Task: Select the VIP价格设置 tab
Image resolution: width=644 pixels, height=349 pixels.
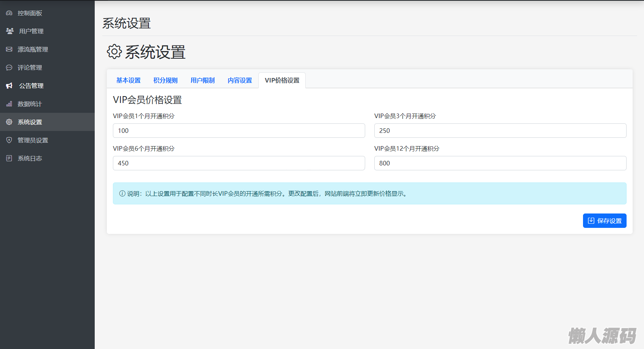Action: pos(282,80)
